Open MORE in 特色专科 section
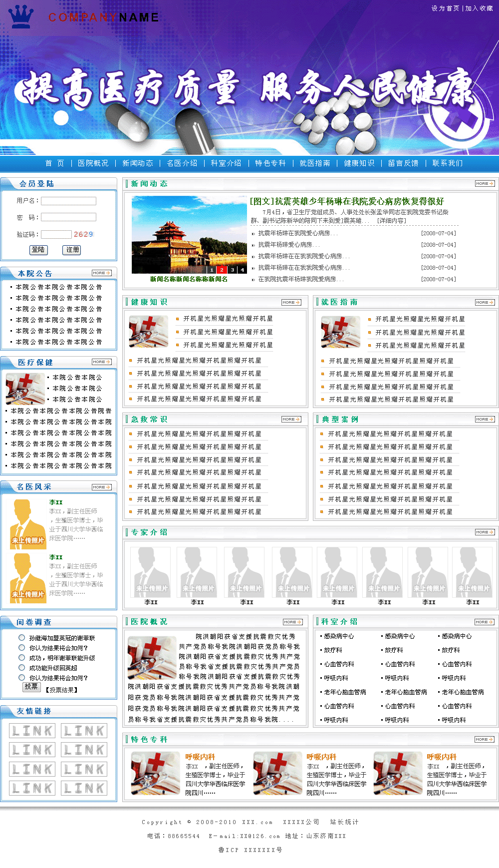499x868 pixels. click(484, 739)
